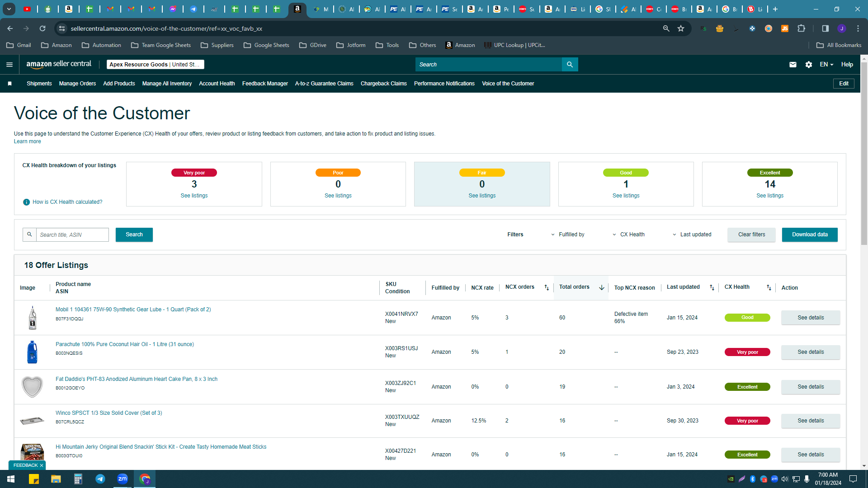Open the Apex Resource Goods account switcher
This screenshot has height=488, width=868.
(x=155, y=65)
